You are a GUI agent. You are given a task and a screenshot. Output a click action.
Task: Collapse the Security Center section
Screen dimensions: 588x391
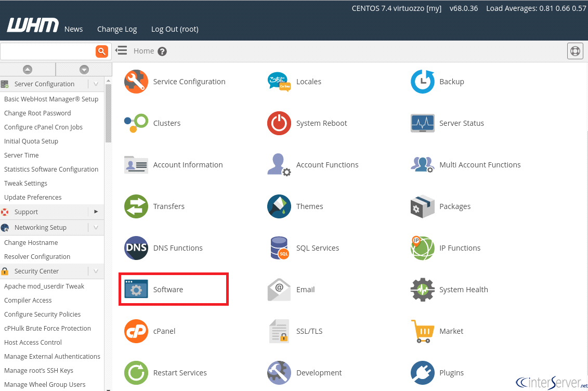[96, 271]
